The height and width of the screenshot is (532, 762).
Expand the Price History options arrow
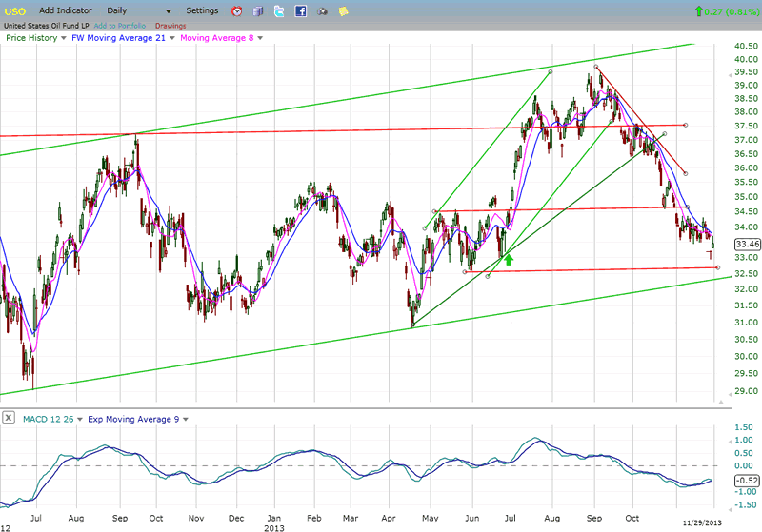(x=64, y=39)
